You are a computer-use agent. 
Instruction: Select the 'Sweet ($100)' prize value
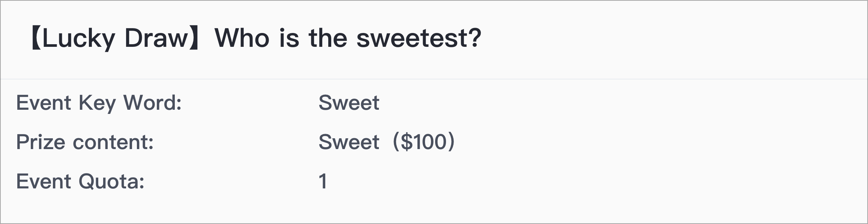point(386,142)
